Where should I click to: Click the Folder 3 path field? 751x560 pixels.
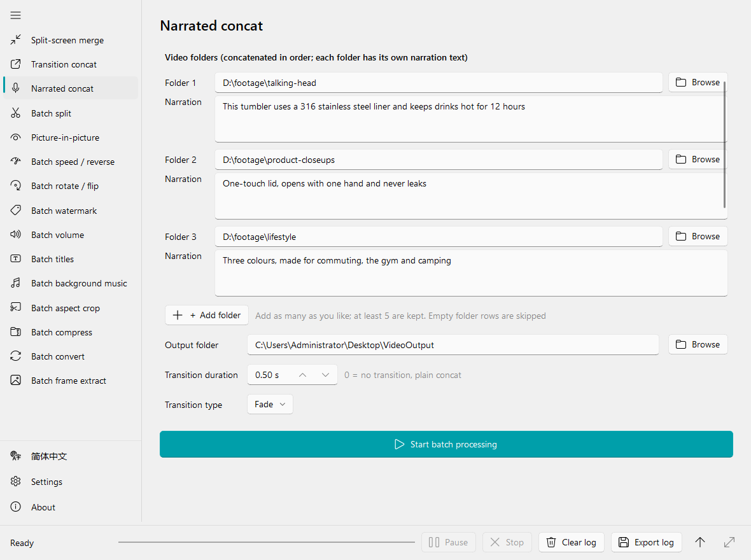pyautogui.click(x=439, y=237)
